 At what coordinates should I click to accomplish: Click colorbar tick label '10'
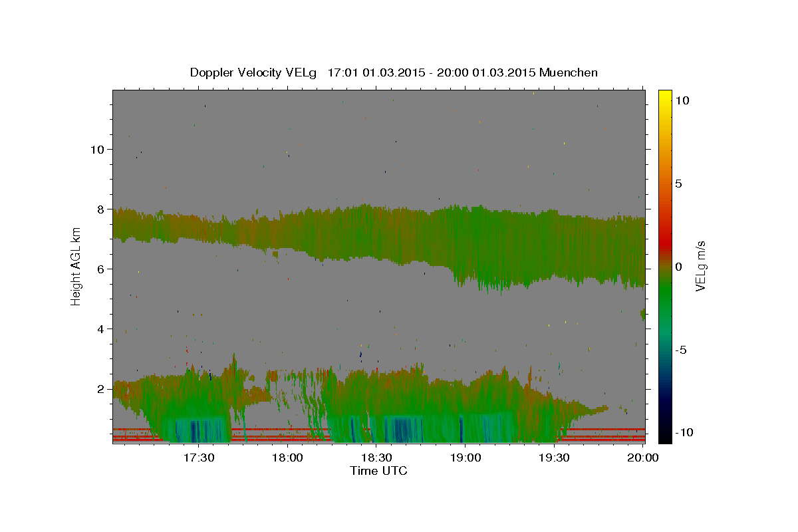(x=682, y=100)
